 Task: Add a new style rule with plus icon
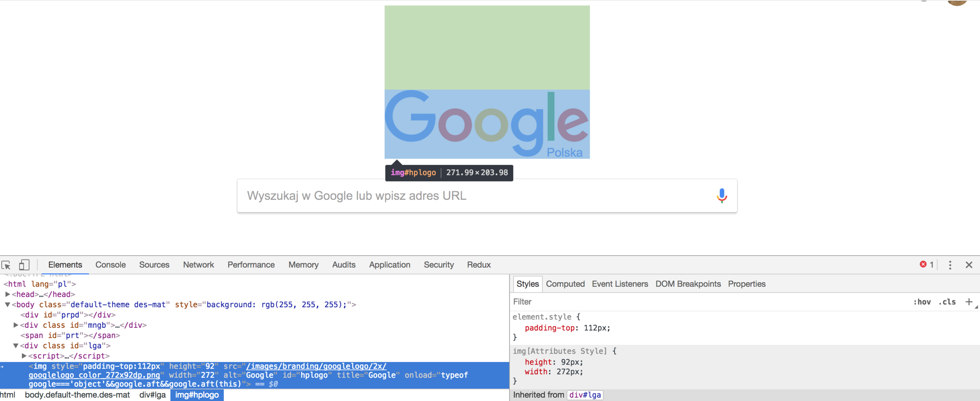pos(969,302)
